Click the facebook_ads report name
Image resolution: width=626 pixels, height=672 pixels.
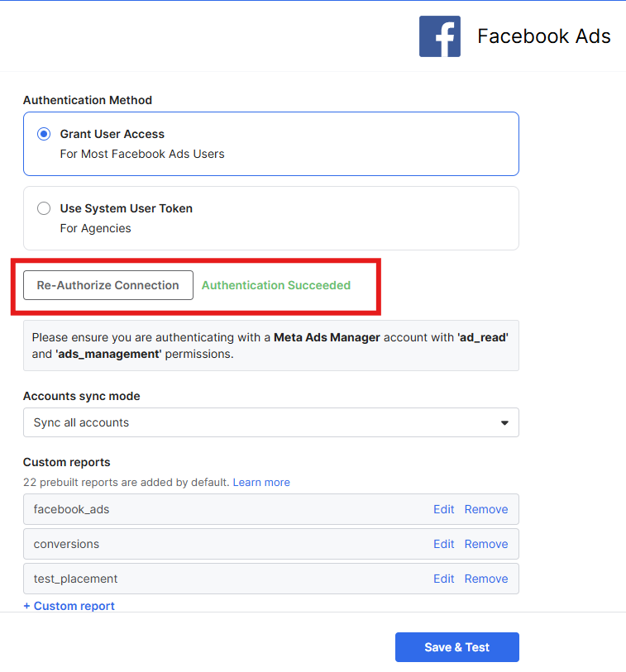point(71,509)
